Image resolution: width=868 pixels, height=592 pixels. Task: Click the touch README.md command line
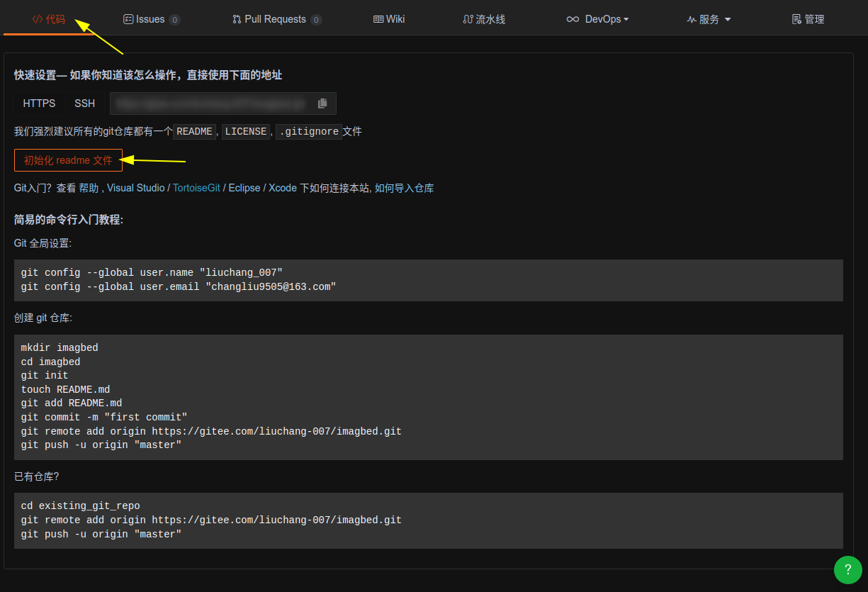[x=65, y=390]
